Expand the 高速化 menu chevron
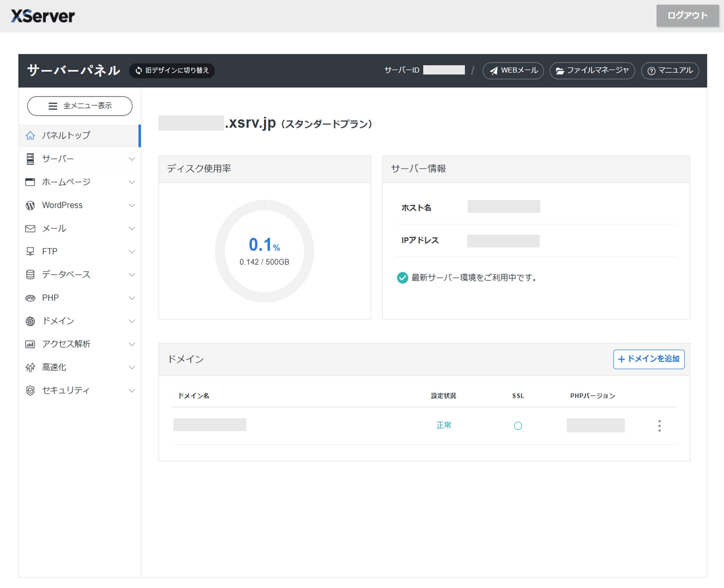This screenshot has height=588, width=724. click(x=132, y=368)
